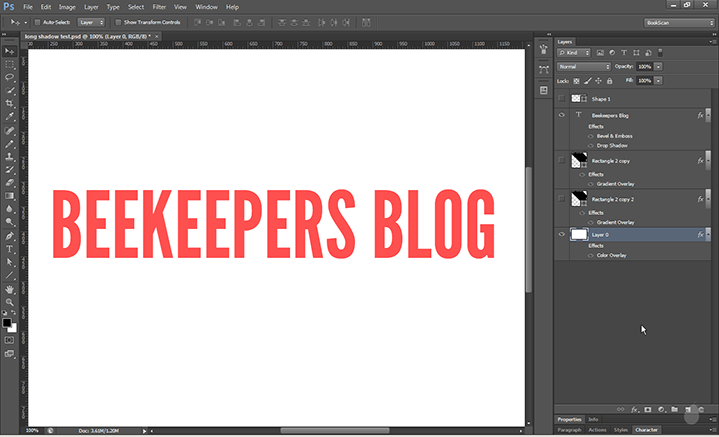Select the Rectangular Marquee tool
The width and height of the screenshot is (719, 437).
click(x=10, y=63)
